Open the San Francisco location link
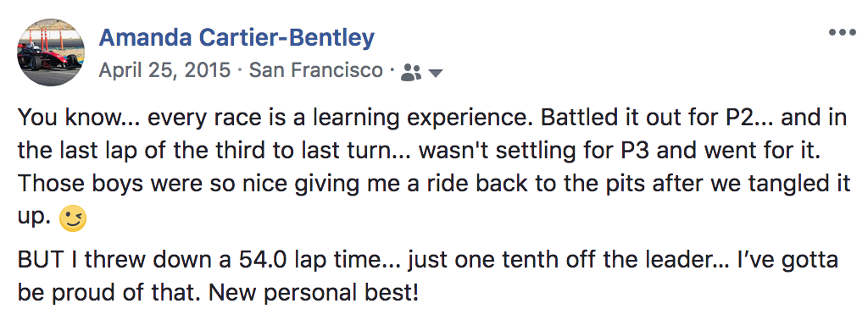This screenshot has height=320, width=868. [x=316, y=71]
